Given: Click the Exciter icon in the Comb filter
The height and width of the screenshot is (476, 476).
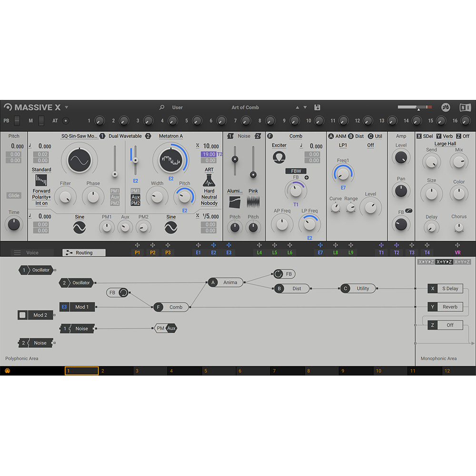Looking at the screenshot, I should tap(278, 158).
